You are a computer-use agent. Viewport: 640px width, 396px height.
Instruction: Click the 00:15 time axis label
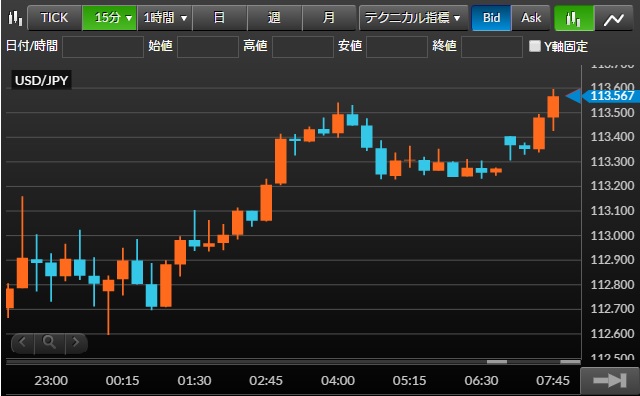[122, 380]
